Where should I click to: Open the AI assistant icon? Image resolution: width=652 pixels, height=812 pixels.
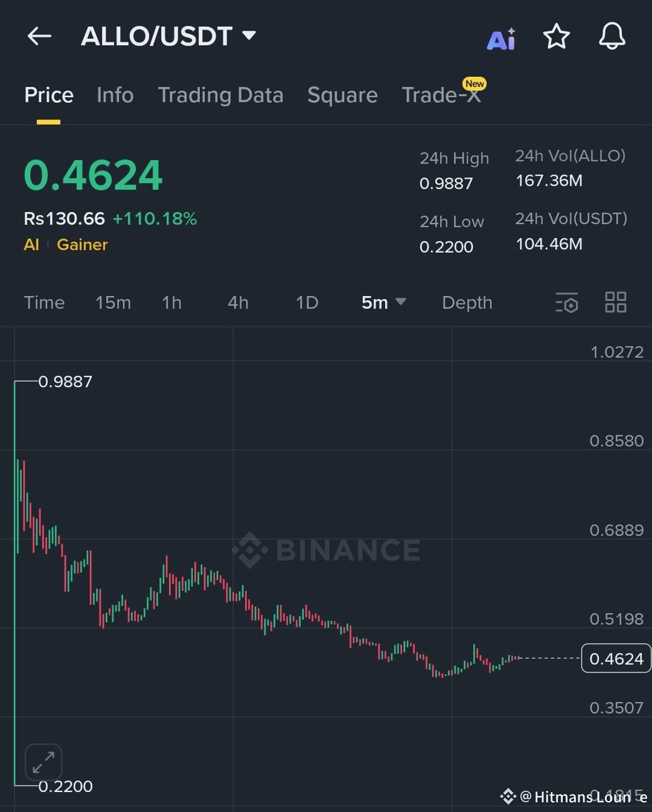point(501,39)
